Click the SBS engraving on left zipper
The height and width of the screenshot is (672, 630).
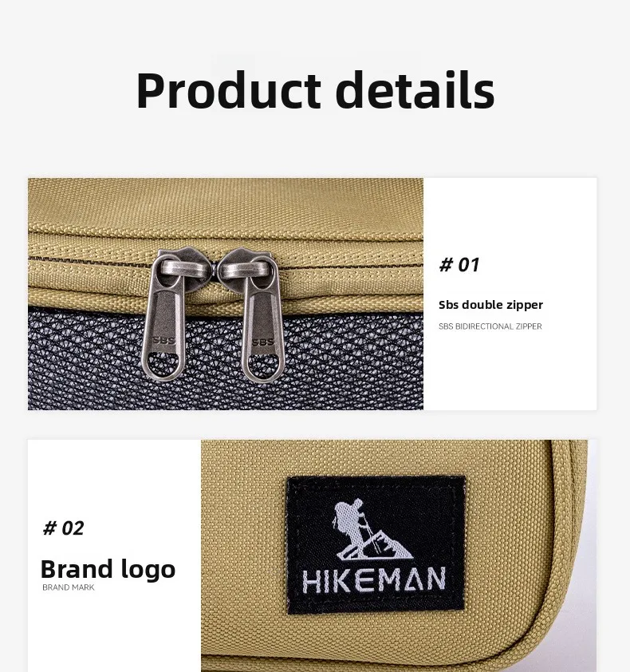163,341
